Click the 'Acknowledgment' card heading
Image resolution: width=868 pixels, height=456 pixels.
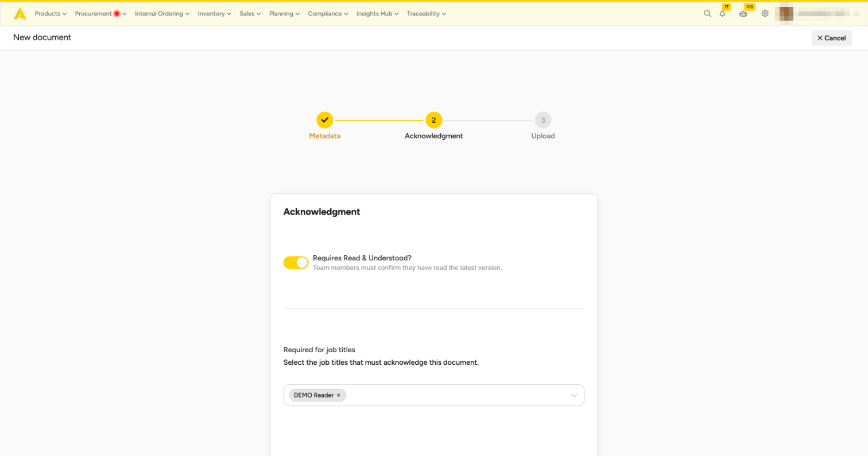click(321, 212)
